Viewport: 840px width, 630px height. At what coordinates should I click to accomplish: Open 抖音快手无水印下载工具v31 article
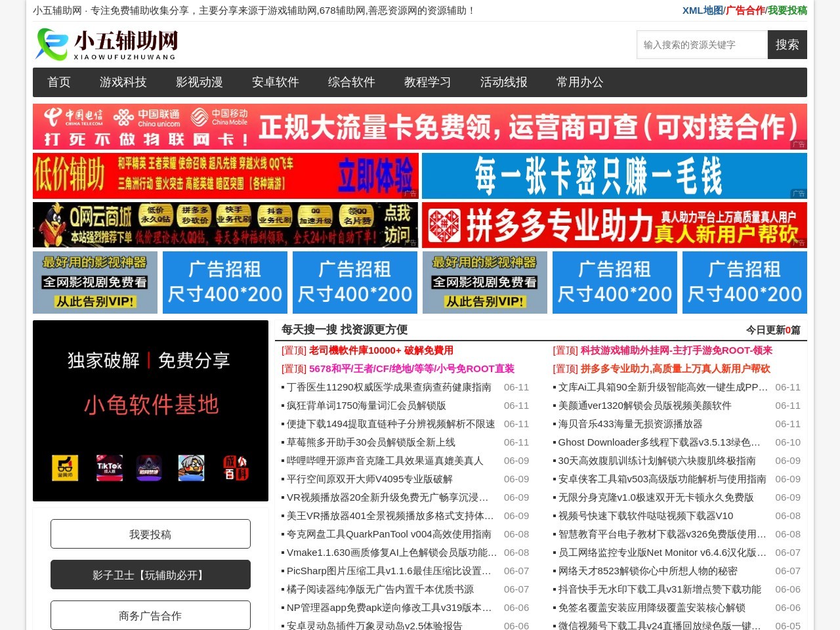(x=660, y=589)
